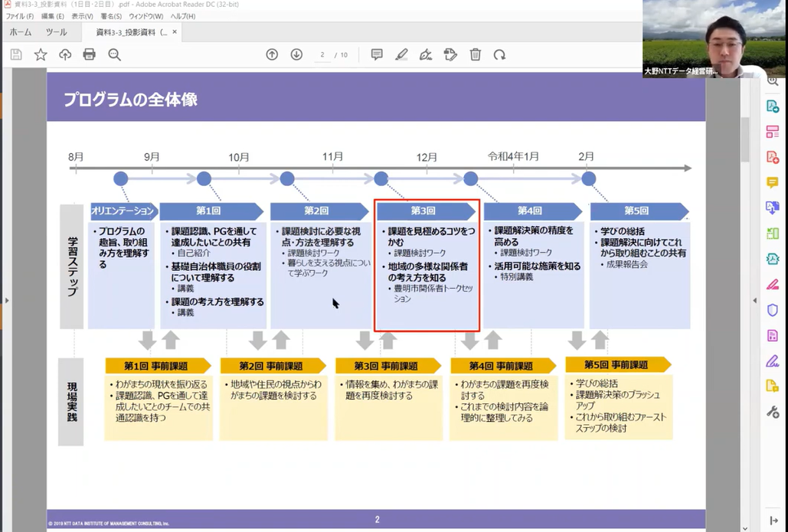Open the Protect shield tool in sidebar
This screenshot has height=532, width=788.
(x=773, y=310)
